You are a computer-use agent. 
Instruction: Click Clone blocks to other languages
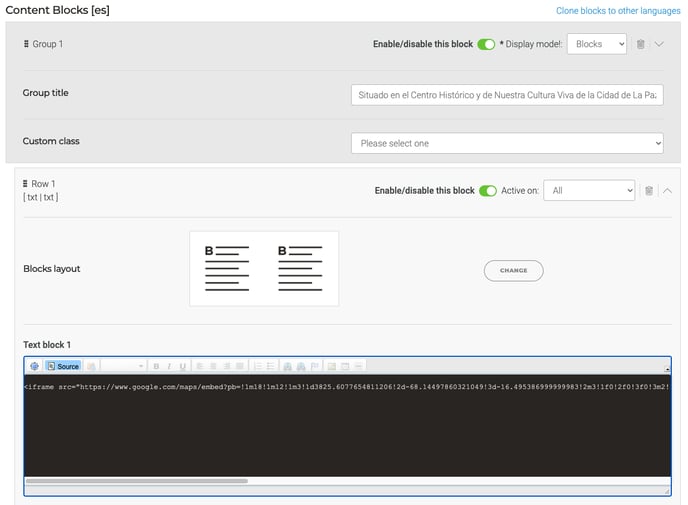618,10
